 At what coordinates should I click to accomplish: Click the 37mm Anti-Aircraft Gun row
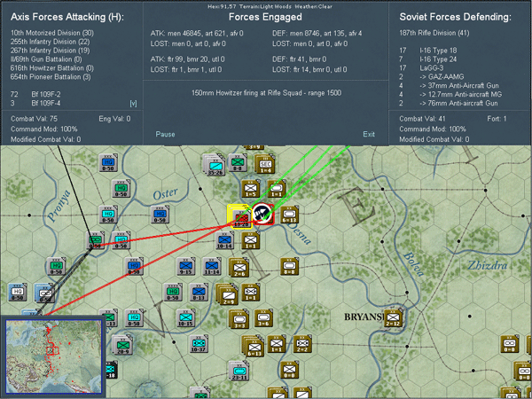coord(449,86)
